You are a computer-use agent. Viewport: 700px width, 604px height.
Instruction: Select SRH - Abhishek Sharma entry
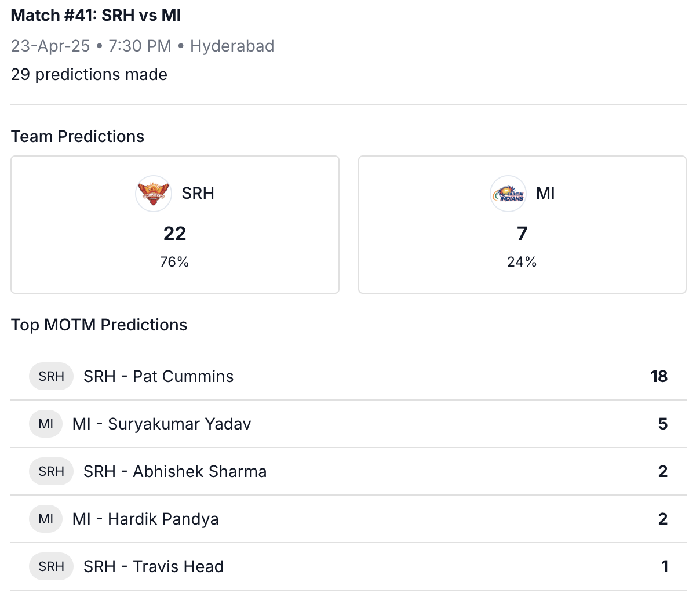tap(348, 471)
